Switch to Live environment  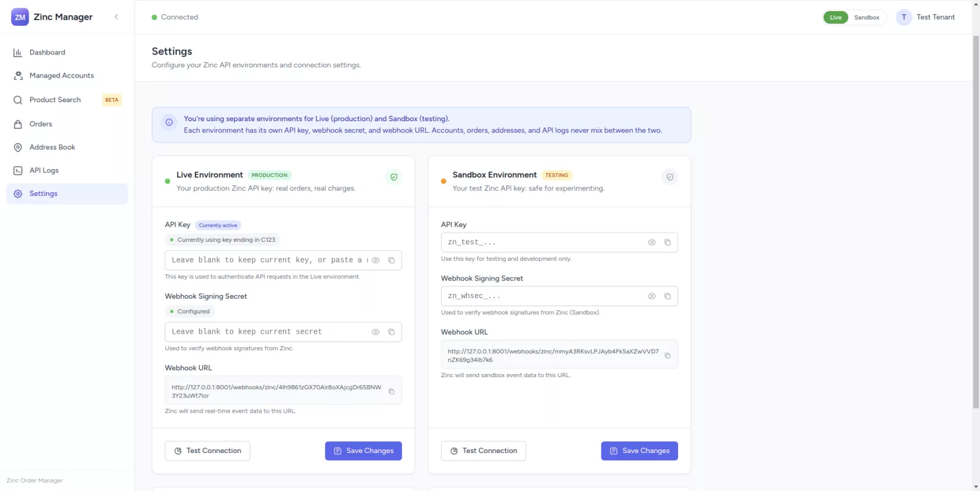835,17
